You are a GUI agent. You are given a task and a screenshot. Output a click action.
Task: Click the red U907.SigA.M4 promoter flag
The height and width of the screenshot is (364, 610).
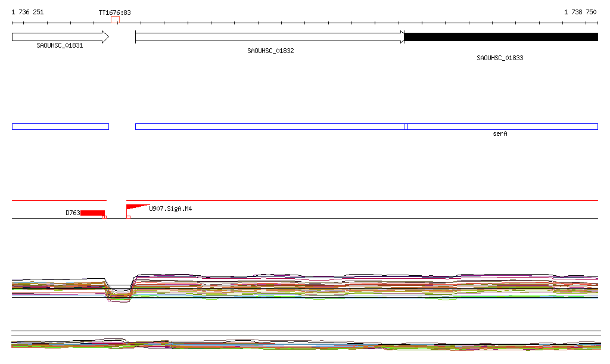tap(135, 207)
